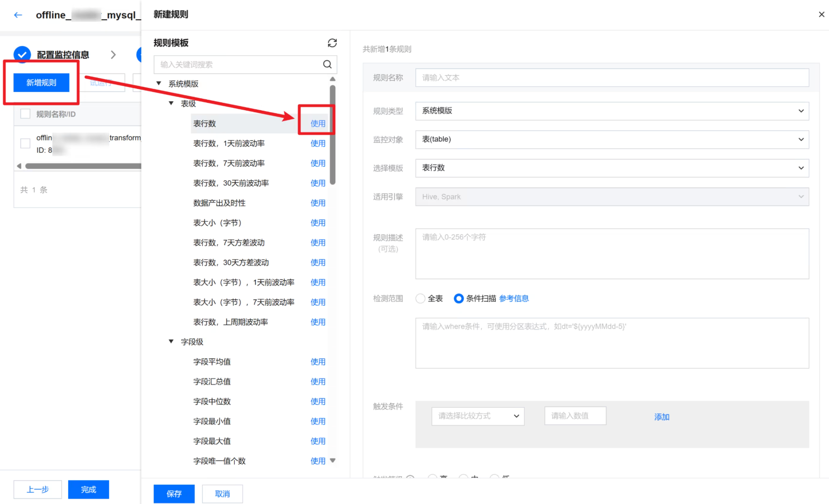
Task: Select the 数据产出及时性 row label
Action: [219, 203]
